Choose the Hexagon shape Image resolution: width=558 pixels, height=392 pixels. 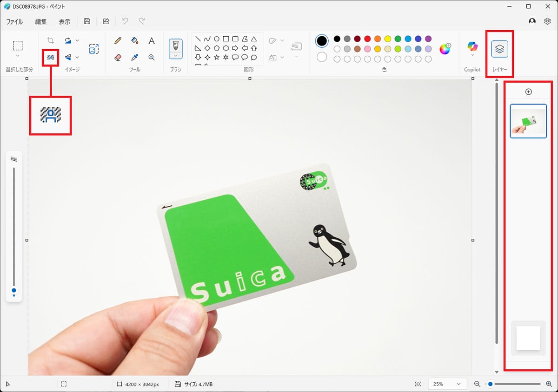click(226, 48)
